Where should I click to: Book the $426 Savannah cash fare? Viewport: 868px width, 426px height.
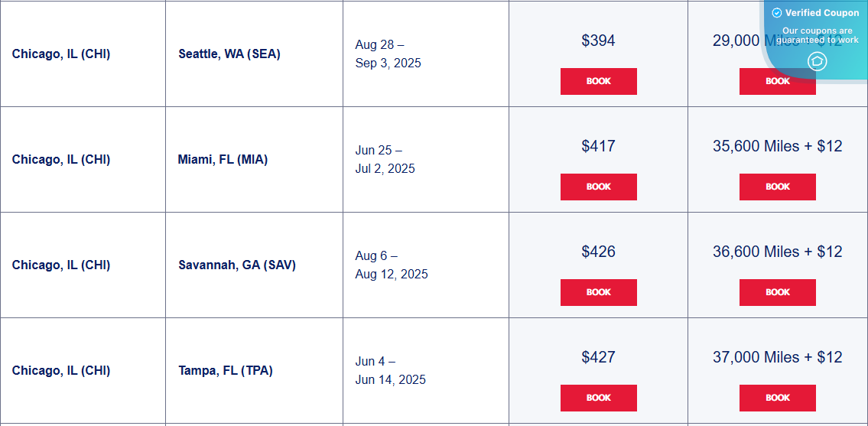[598, 292]
